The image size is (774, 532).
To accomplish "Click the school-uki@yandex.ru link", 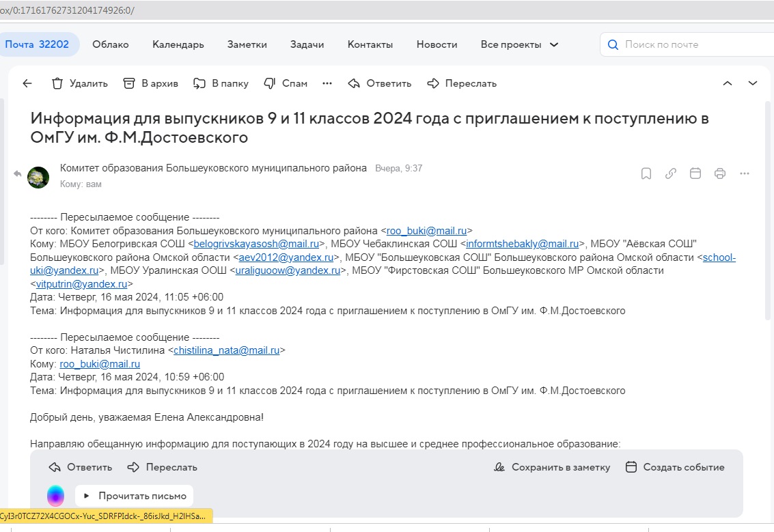I will click(719, 257).
